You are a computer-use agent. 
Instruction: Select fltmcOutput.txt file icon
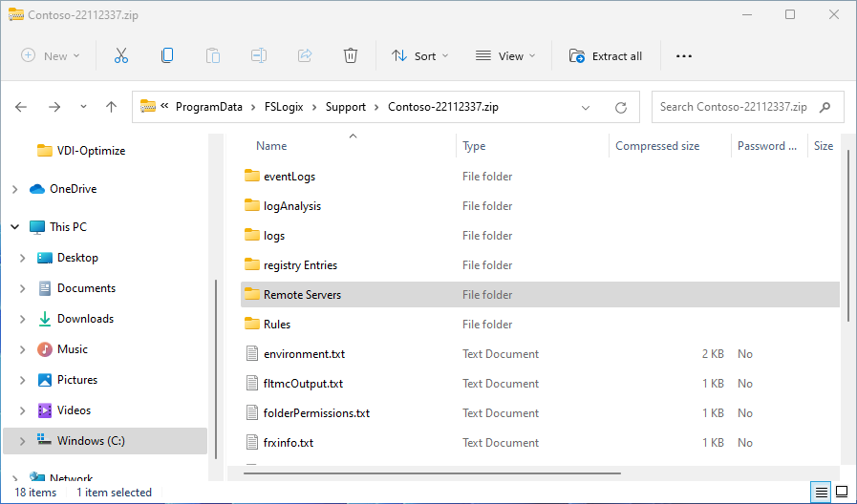tap(252, 383)
